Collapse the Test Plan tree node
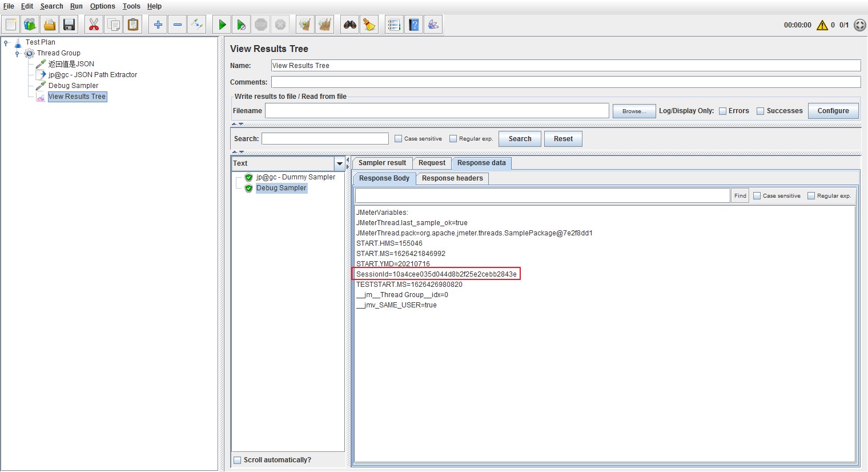Screen dimensions: 868x472 [6, 43]
